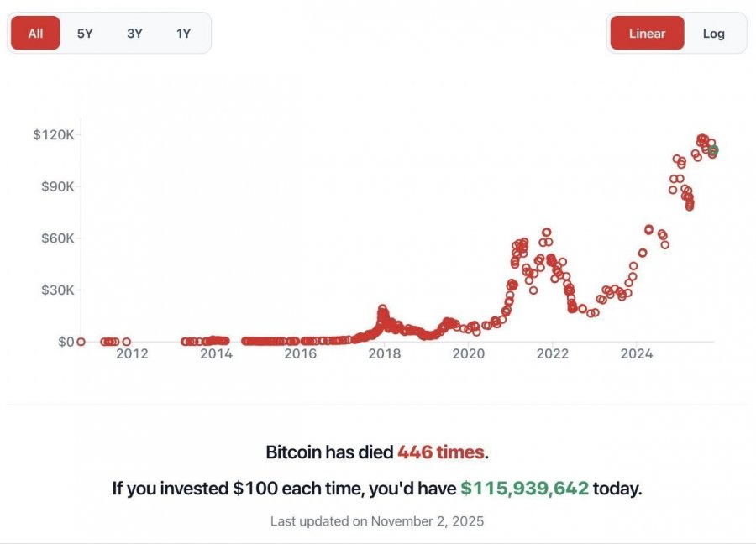Select the All time range tab

click(x=35, y=34)
